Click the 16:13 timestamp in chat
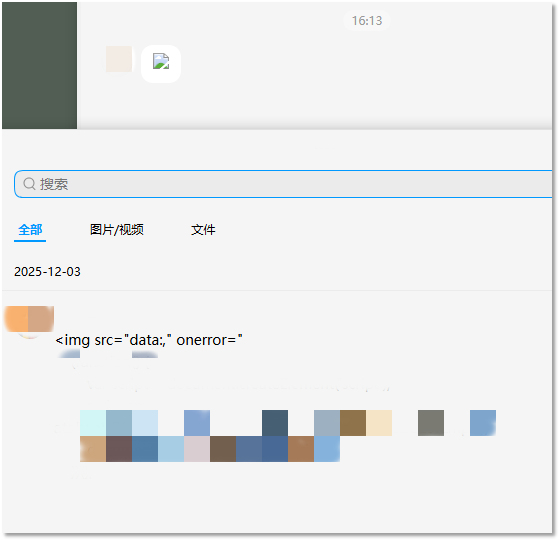Screen dimensions: 559x540 [x=367, y=21]
